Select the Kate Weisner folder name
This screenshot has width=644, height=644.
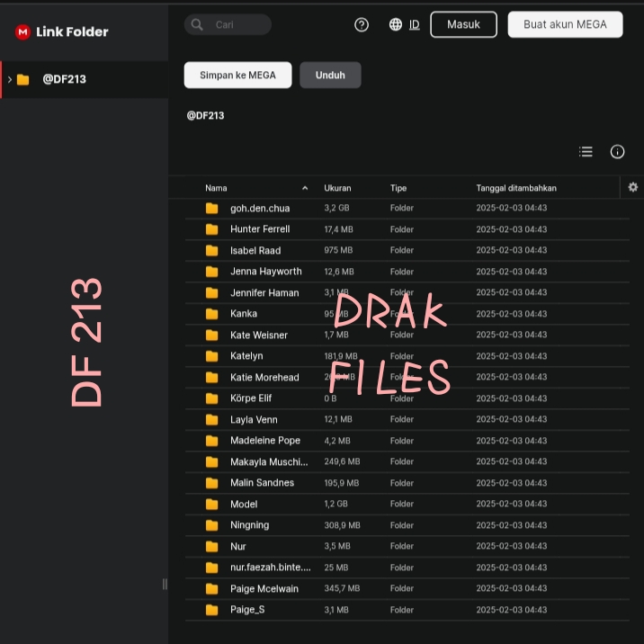[259, 335]
